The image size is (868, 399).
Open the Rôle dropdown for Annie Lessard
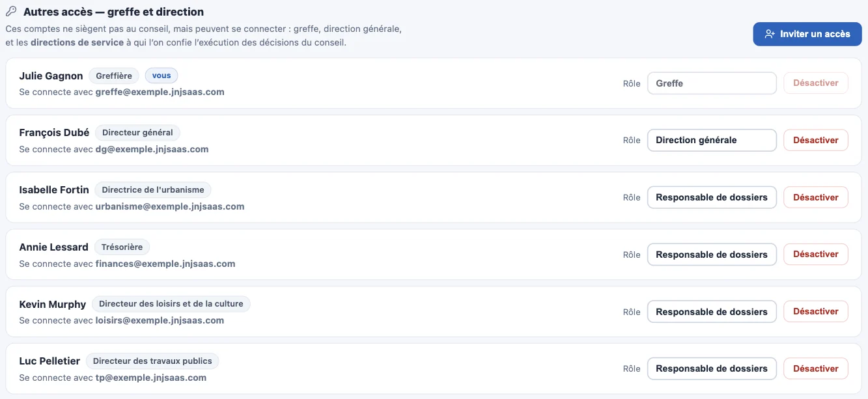(x=712, y=255)
